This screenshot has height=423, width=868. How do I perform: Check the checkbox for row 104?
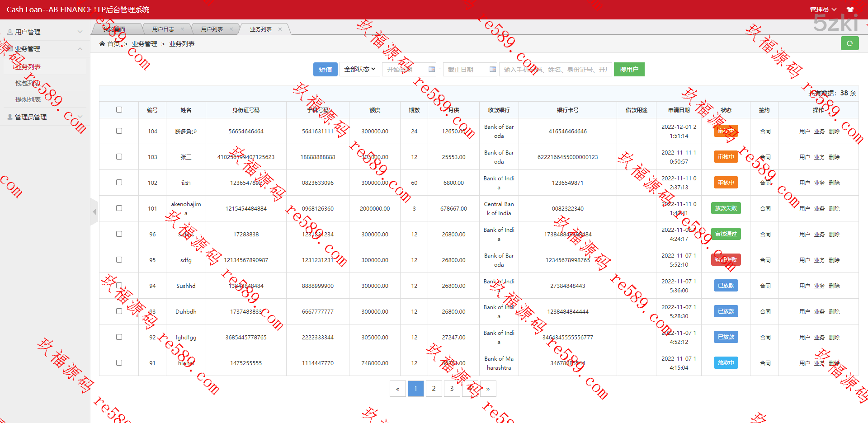tap(119, 131)
